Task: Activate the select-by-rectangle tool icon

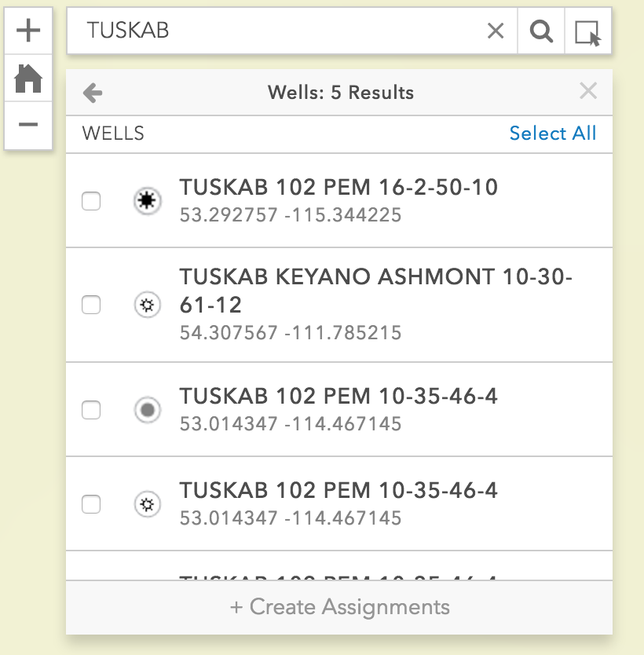Action: 587,32
